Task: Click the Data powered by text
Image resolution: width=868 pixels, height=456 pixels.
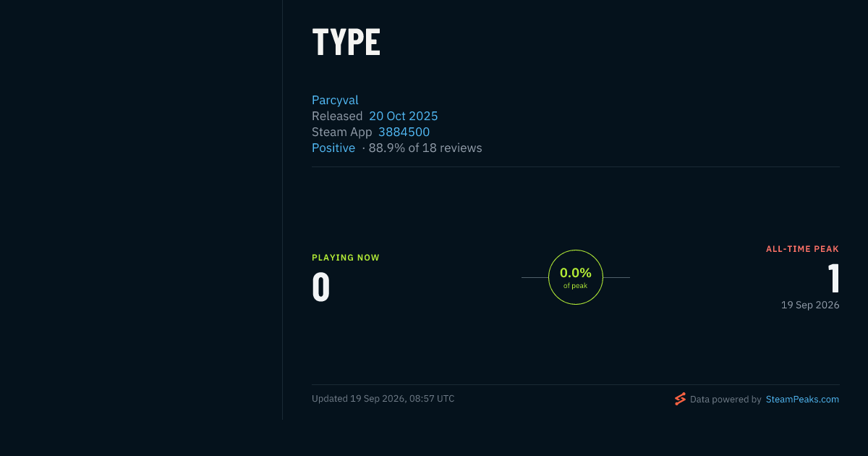Action: click(x=726, y=399)
